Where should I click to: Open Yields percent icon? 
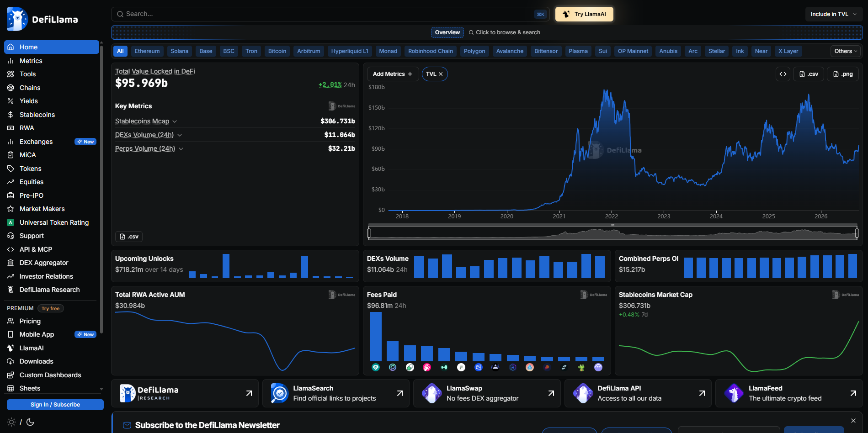[x=11, y=101]
